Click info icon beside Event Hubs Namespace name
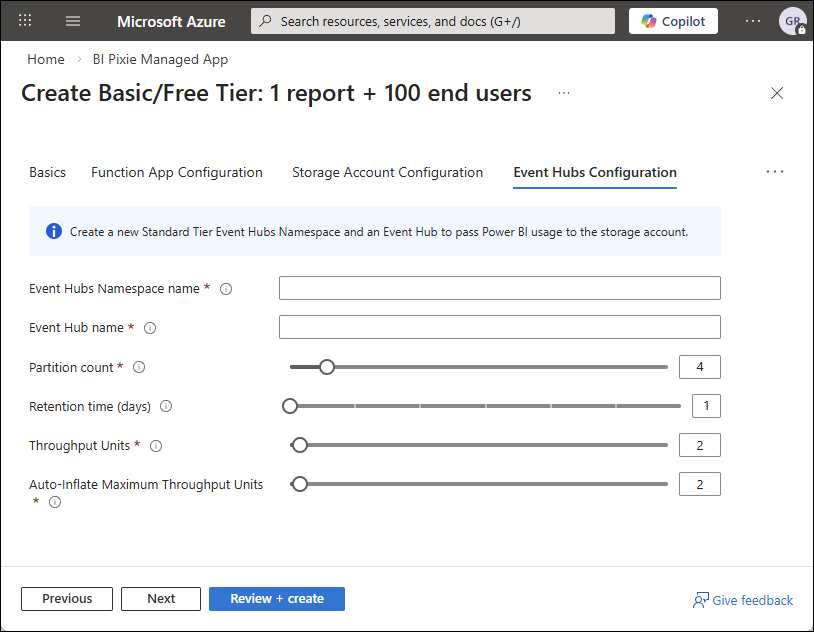 (226, 289)
